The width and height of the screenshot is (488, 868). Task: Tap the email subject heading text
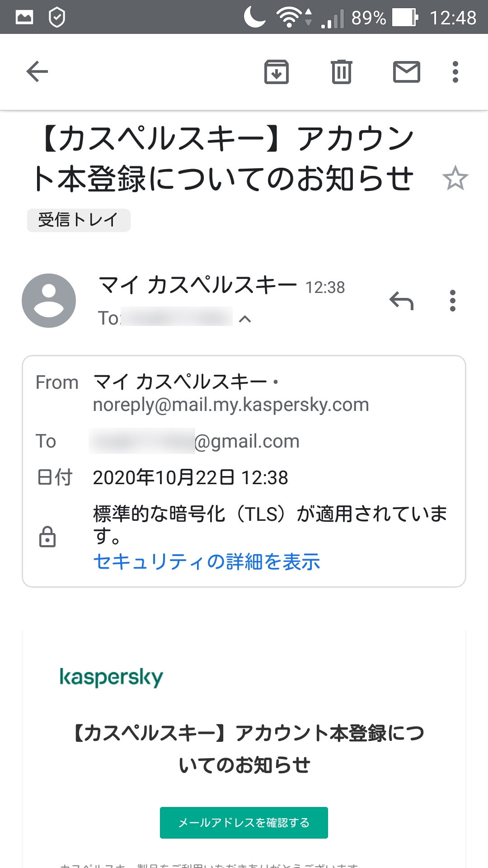click(224, 158)
